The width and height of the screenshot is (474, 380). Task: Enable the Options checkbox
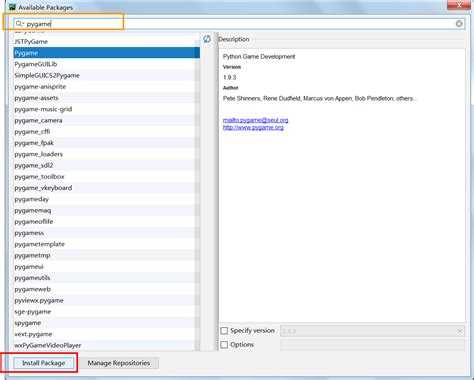[x=224, y=345]
